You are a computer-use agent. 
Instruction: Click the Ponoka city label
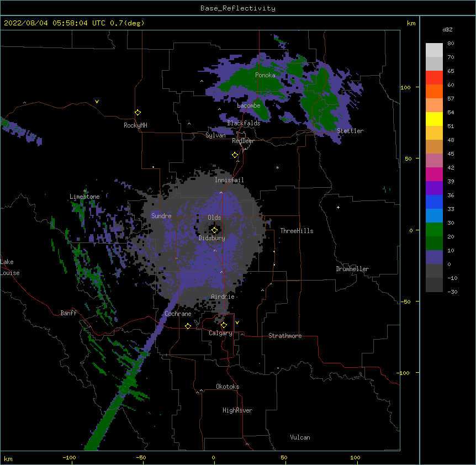(x=265, y=75)
